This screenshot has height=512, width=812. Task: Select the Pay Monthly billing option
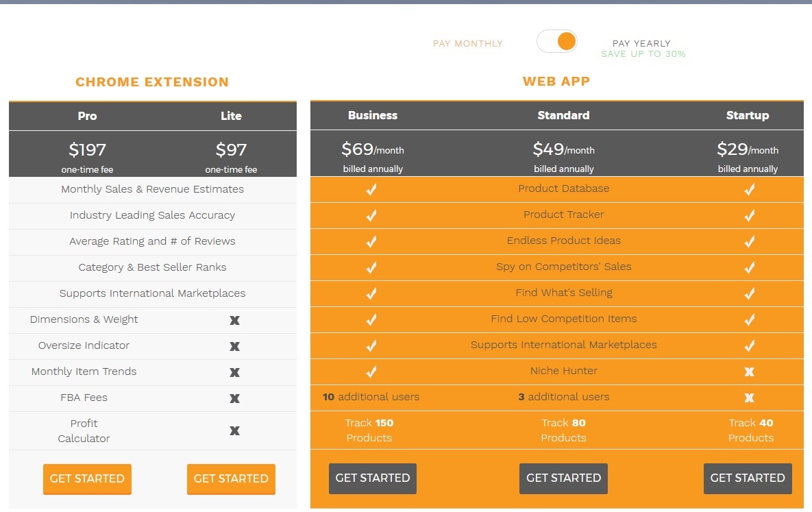click(x=467, y=44)
